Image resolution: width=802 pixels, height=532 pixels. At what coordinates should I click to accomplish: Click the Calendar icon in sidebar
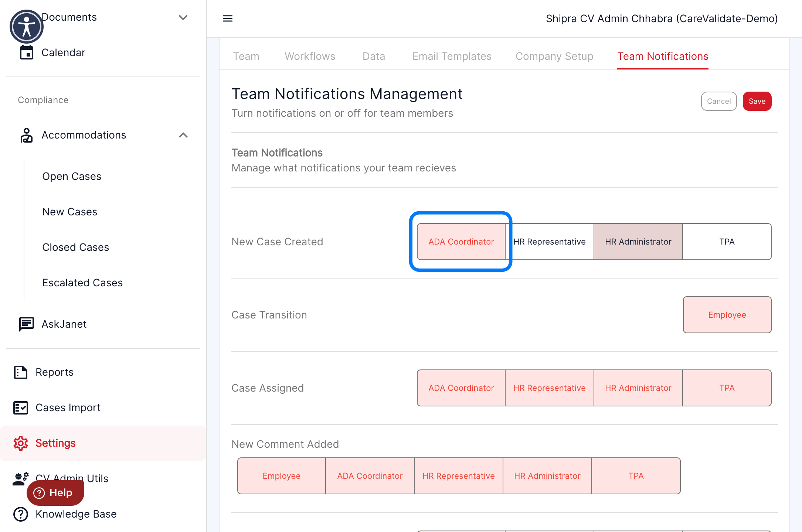pyautogui.click(x=27, y=52)
